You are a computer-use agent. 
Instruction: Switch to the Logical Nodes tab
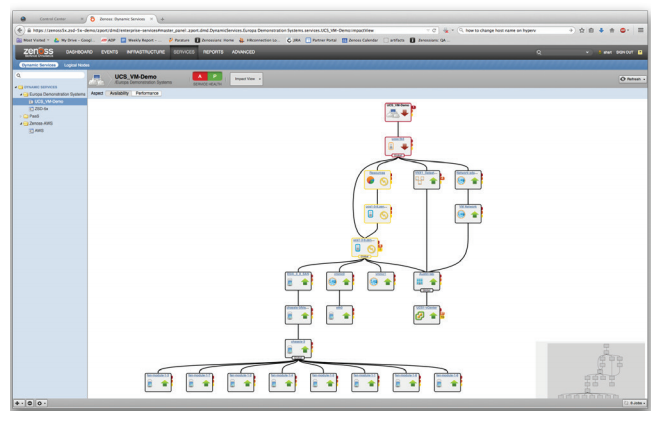(x=77, y=64)
